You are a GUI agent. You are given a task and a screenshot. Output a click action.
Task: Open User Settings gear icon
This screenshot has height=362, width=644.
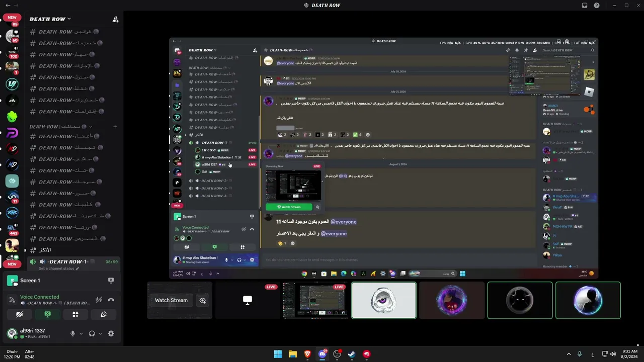111,333
